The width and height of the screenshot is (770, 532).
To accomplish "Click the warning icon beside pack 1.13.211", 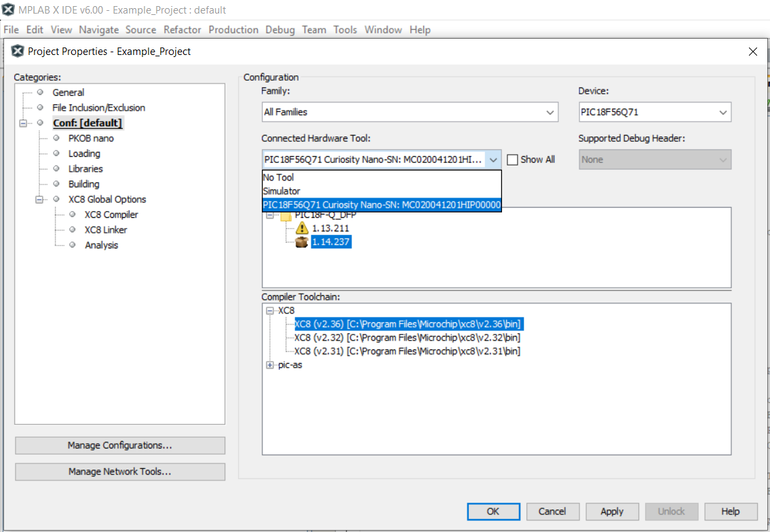I will click(x=303, y=229).
